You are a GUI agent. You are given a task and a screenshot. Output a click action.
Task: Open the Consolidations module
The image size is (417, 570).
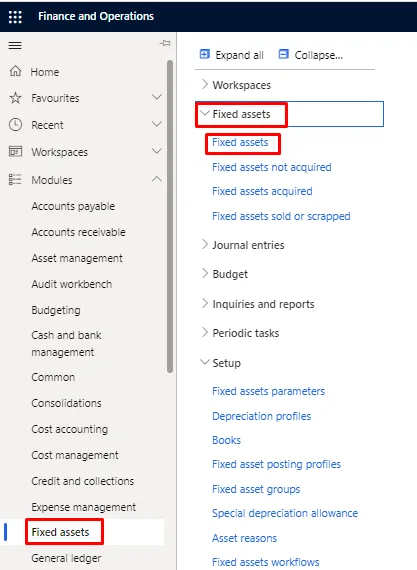coord(67,403)
